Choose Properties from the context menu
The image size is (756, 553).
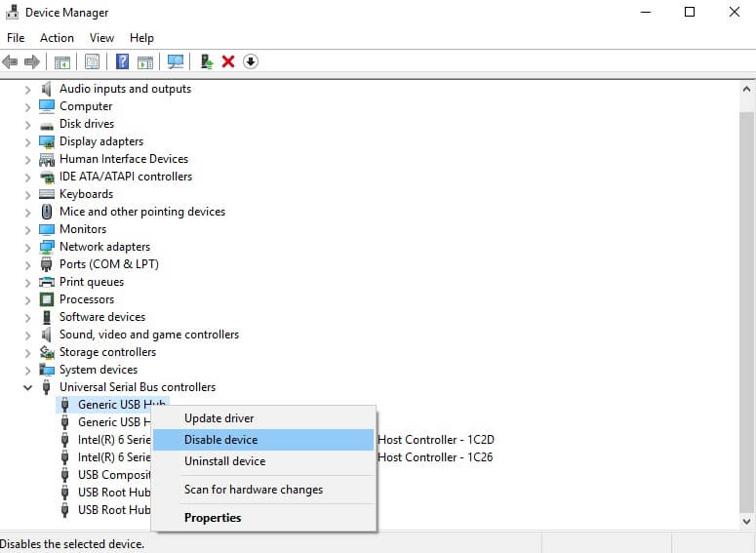click(263, 518)
